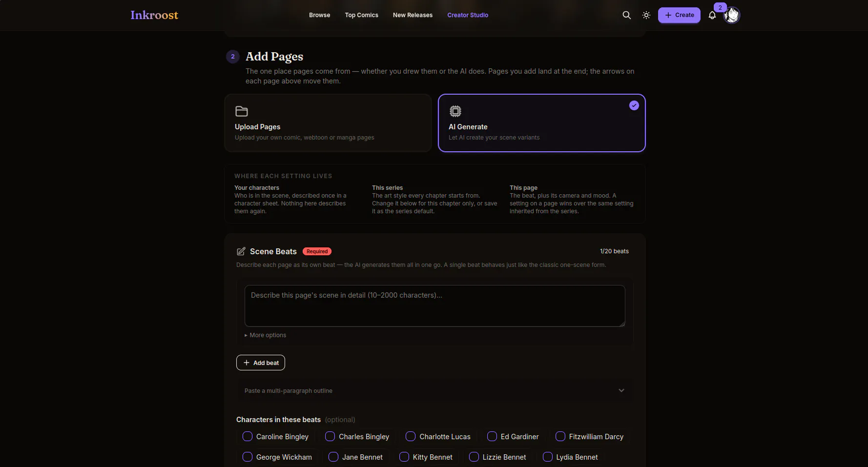Toggle light/dark theme sun icon
The image size is (868, 467).
coord(646,15)
